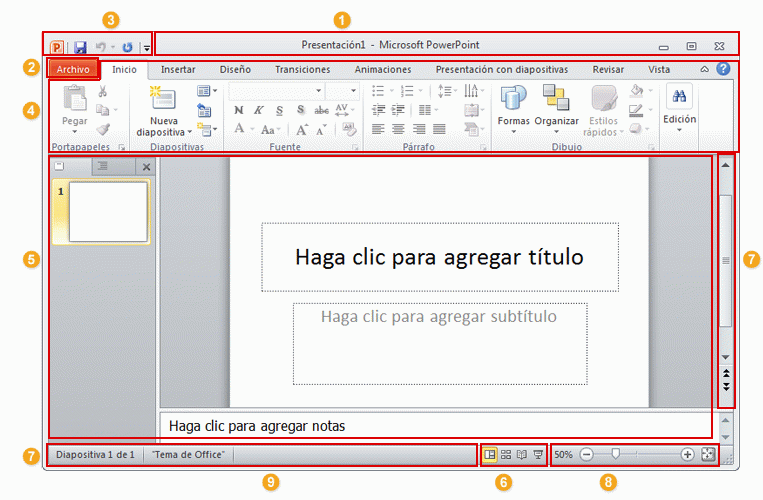763x500 pixels.
Task: Click the Save icon in quick access toolbar
Action: pos(81,47)
